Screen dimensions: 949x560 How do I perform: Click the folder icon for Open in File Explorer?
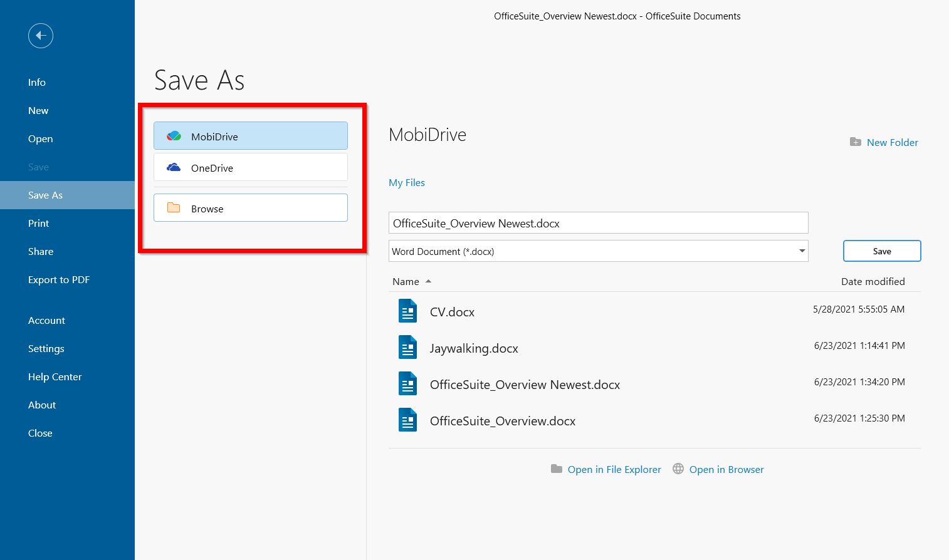(556, 469)
